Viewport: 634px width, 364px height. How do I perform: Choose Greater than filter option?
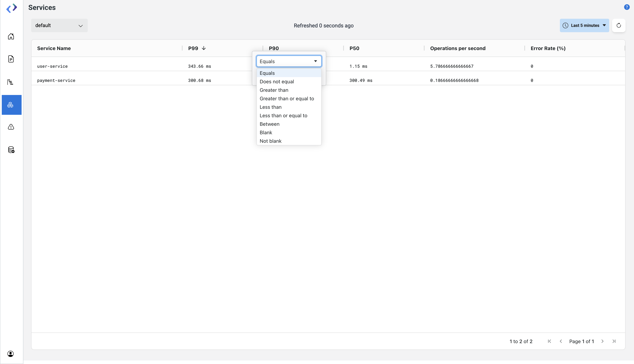(x=274, y=90)
